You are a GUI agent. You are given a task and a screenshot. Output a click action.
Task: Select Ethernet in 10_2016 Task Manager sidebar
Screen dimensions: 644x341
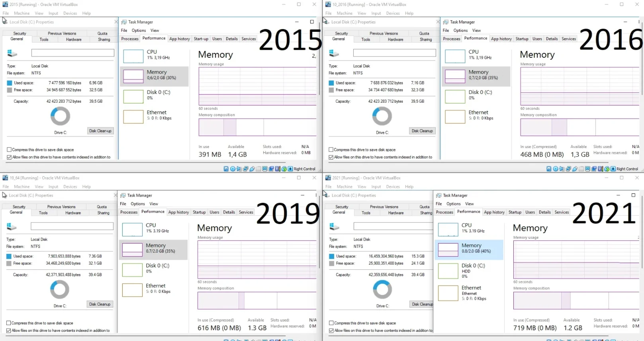(476, 117)
